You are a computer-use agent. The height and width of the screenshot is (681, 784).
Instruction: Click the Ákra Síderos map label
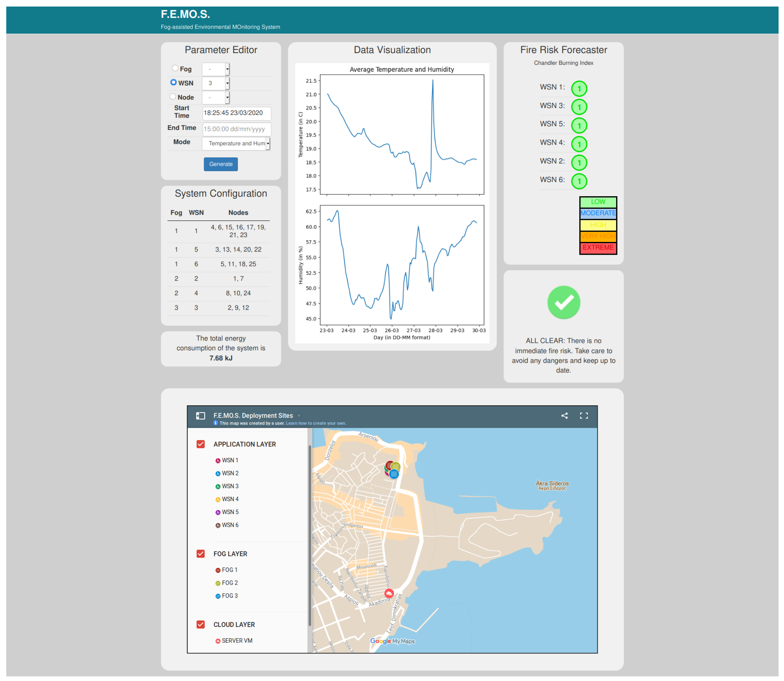point(552,486)
